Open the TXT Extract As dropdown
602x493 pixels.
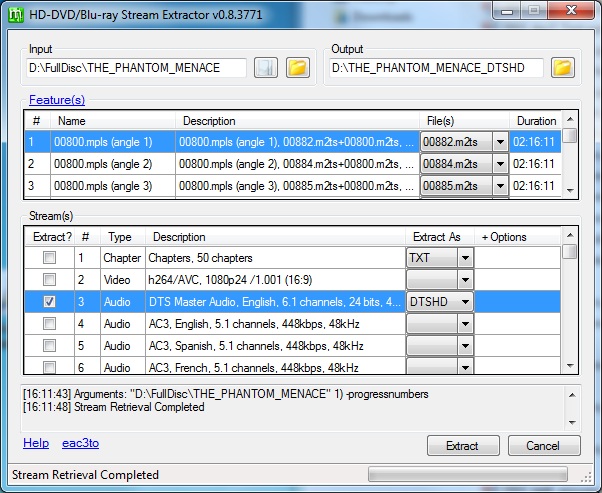464,258
